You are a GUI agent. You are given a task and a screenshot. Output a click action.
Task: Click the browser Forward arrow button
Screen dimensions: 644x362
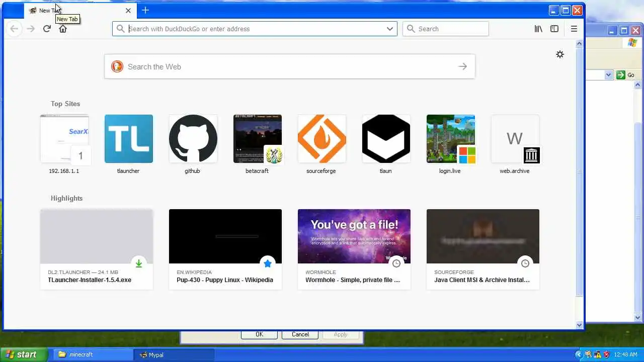pyautogui.click(x=31, y=29)
